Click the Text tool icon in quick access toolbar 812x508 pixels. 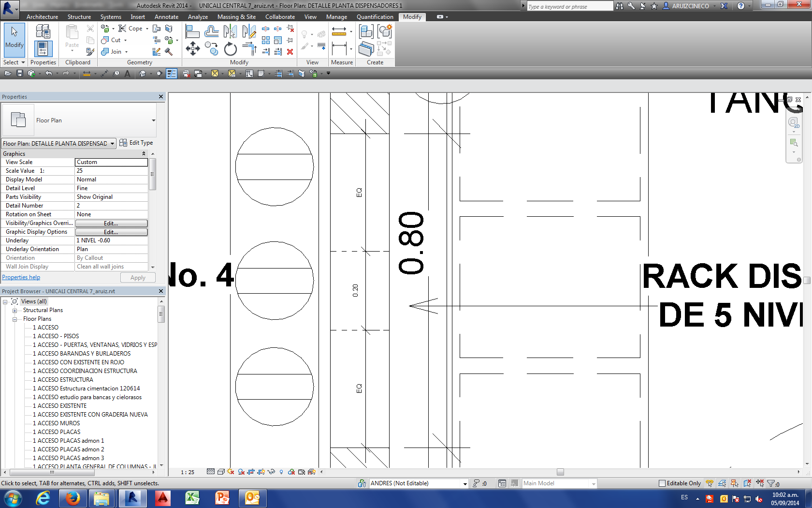[127, 74]
